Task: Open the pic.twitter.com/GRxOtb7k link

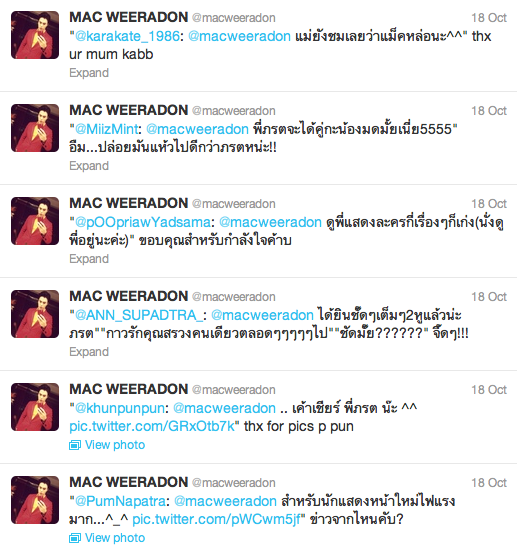Action: pyautogui.click(x=152, y=426)
